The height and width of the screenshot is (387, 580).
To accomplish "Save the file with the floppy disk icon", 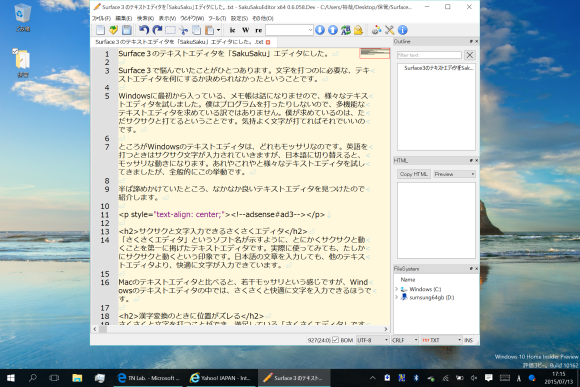I will coord(127,30).
